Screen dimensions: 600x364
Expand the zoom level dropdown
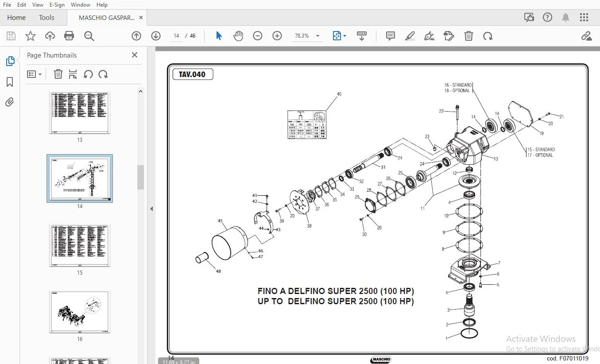click(317, 36)
